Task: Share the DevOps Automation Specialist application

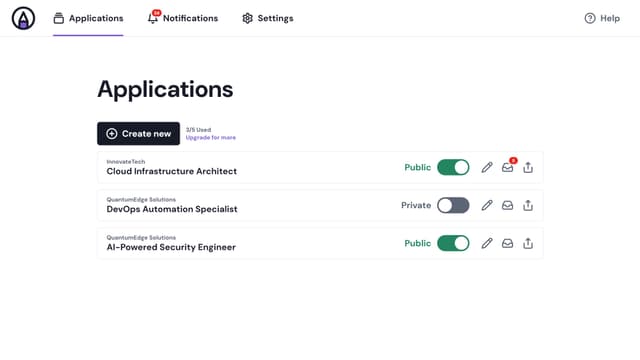Action: [528, 205]
